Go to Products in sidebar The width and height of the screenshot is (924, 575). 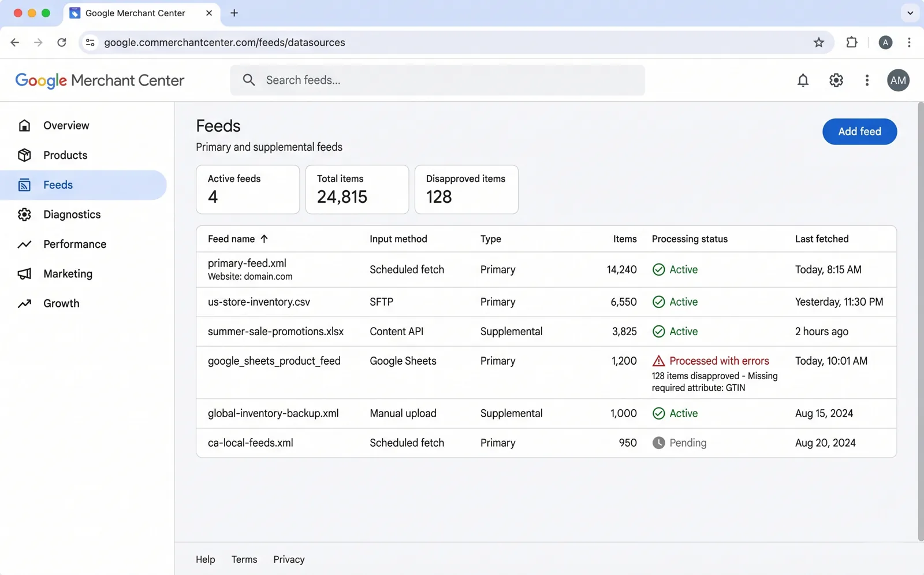(84, 155)
